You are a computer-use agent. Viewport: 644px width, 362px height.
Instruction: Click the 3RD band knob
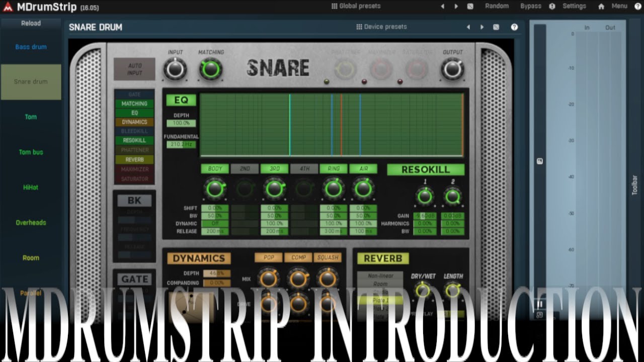(274, 189)
